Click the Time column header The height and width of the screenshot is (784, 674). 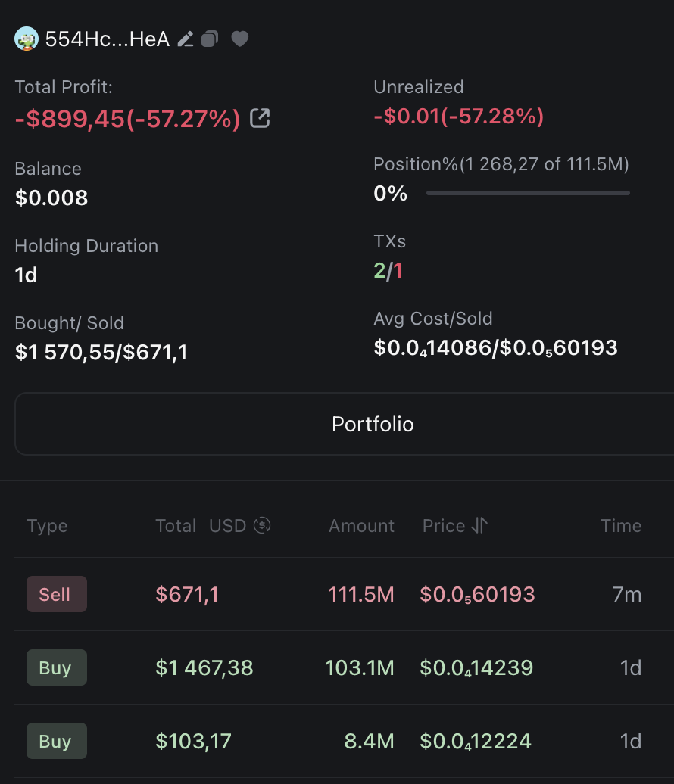(620, 526)
